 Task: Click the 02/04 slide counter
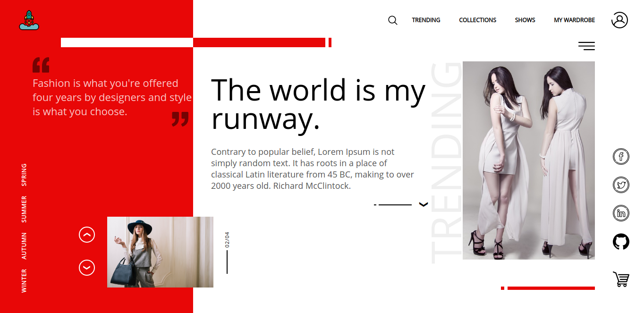tap(227, 240)
